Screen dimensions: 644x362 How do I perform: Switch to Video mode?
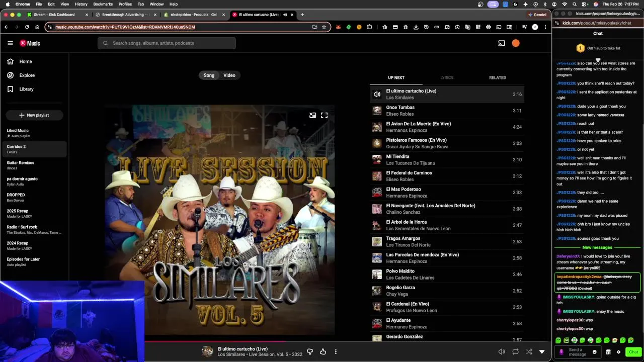[x=229, y=75]
